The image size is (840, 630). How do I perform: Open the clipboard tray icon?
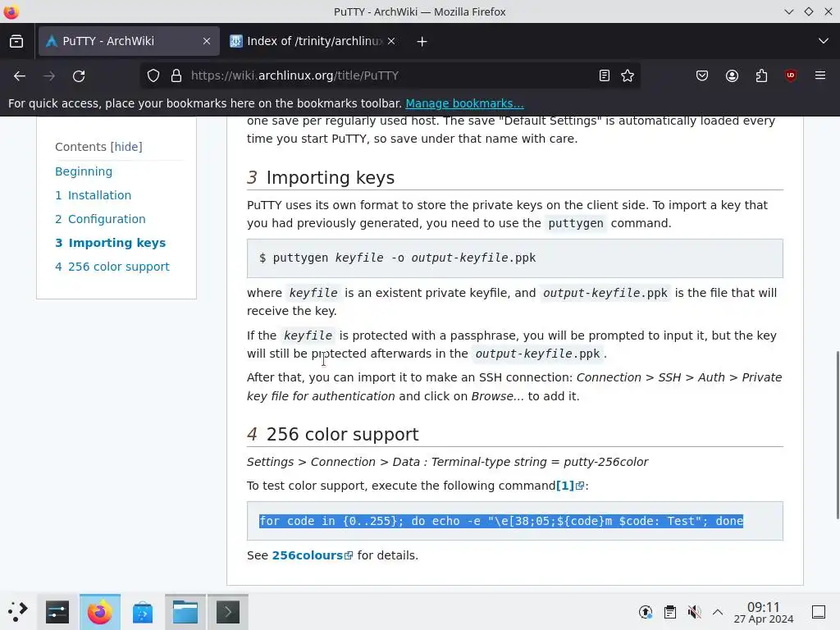pos(669,612)
